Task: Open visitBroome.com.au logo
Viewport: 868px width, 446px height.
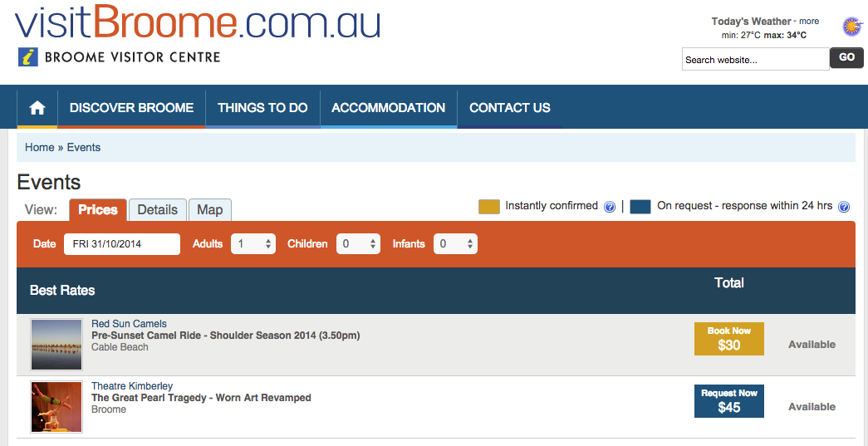Action: pyautogui.click(x=198, y=22)
